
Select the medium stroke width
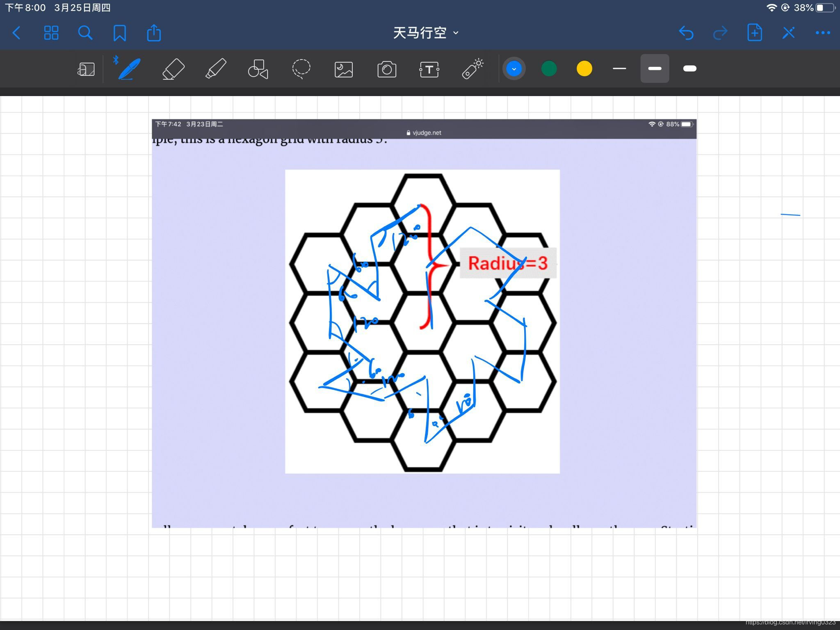655,68
